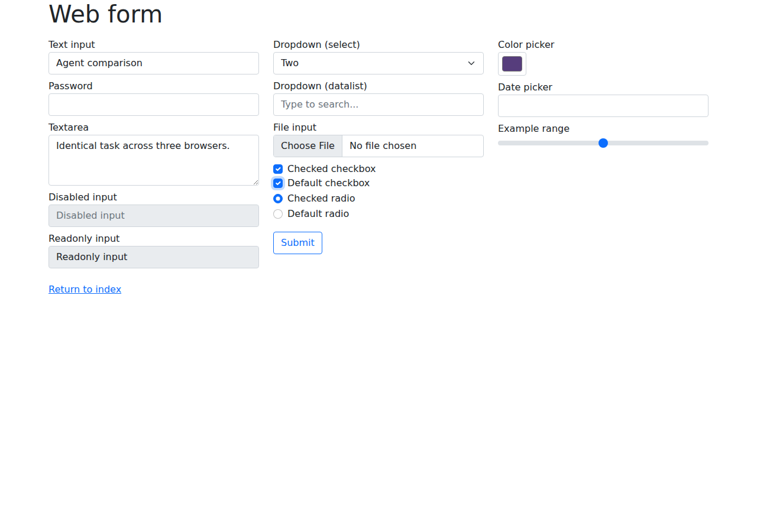Viewport: 757px width, 532px height.
Task: Toggle the Default checkbox
Action: tap(278, 183)
